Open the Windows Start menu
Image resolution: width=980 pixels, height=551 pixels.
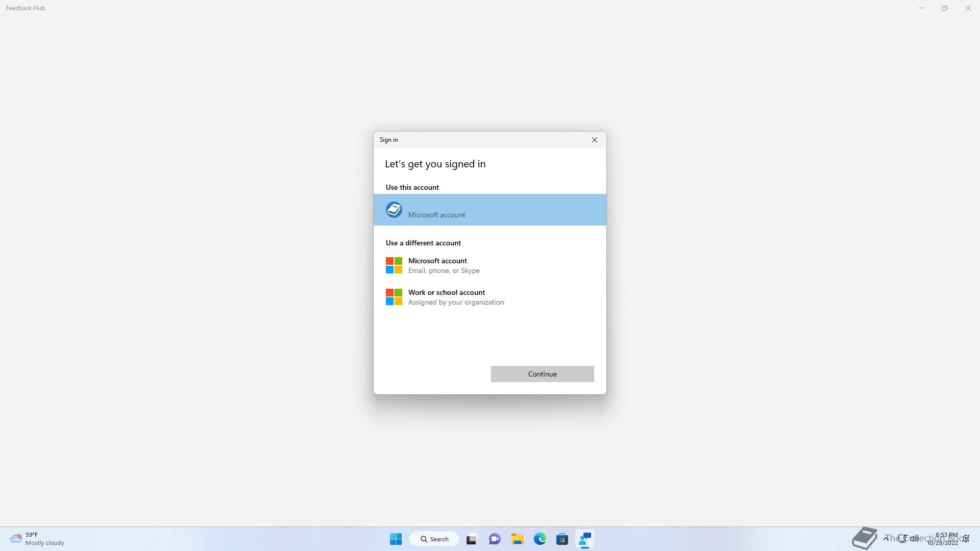[x=396, y=539]
